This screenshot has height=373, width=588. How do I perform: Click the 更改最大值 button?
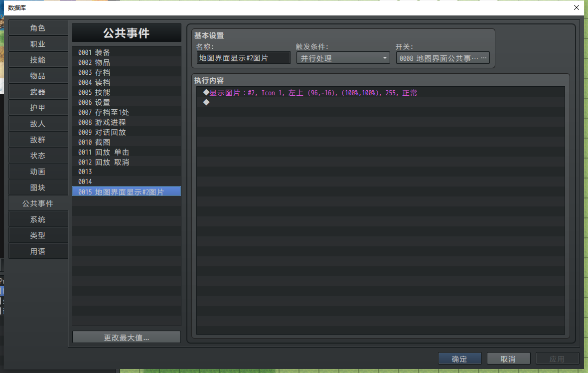(127, 338)
